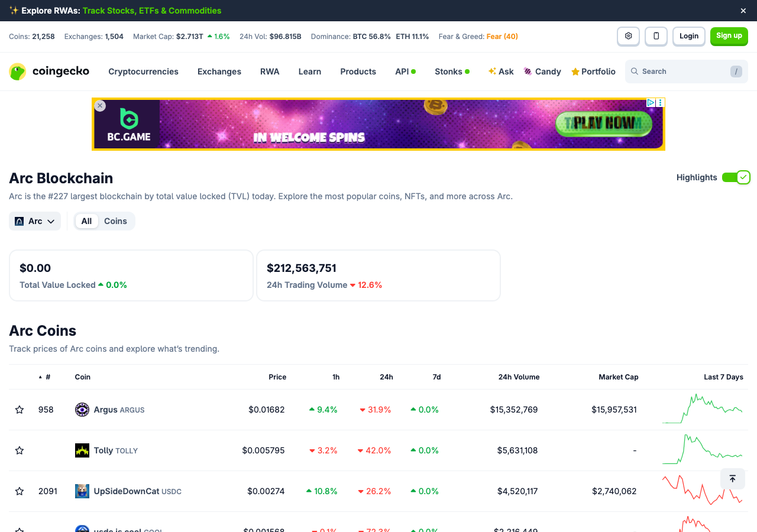
Task: Click the Tolly coin logo
Action: (x=82, y=450)
